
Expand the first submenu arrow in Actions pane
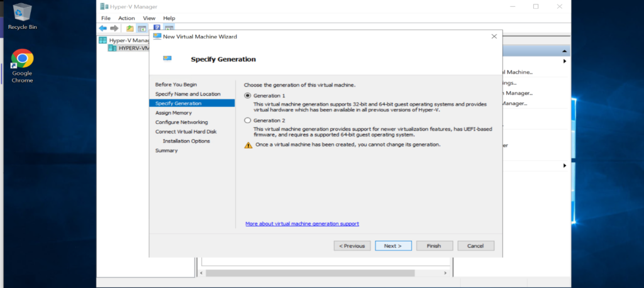coord(565,61)
